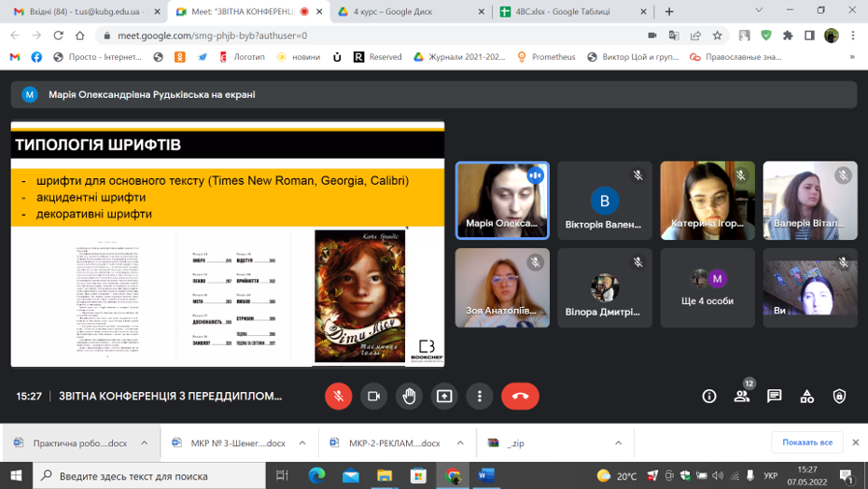Click the Windows taskbar search box
The height and width of the screenshot is (489, 868).
pyautogui.click(x=149, y=476)
